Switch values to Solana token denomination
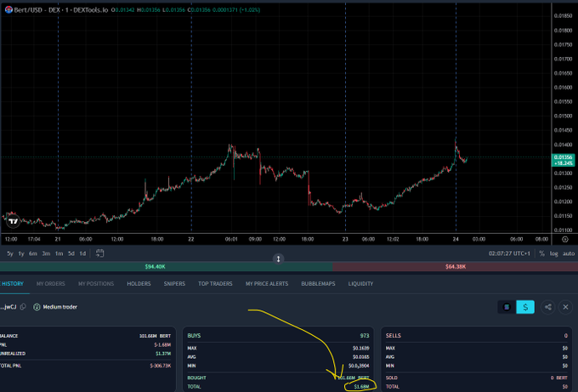 [507, 307]
